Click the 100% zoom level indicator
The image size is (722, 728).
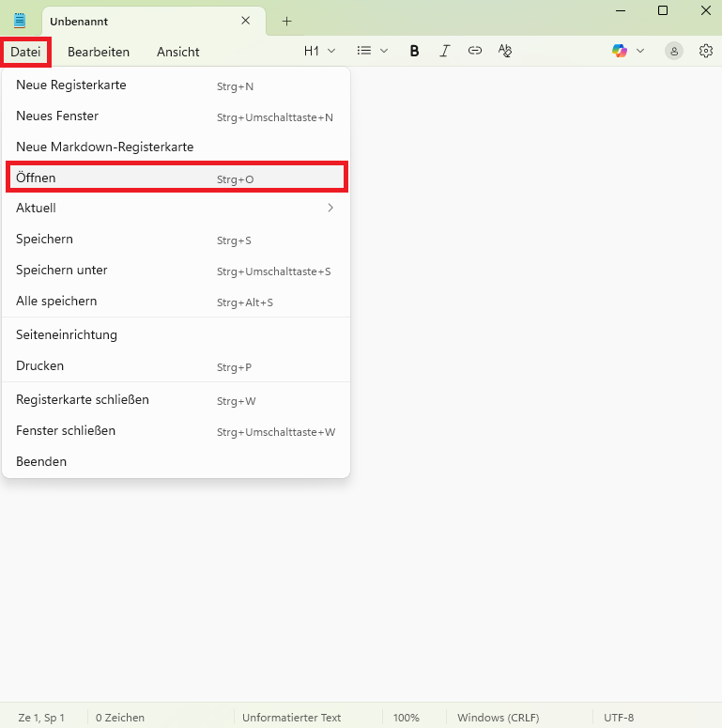coord(406,718)
